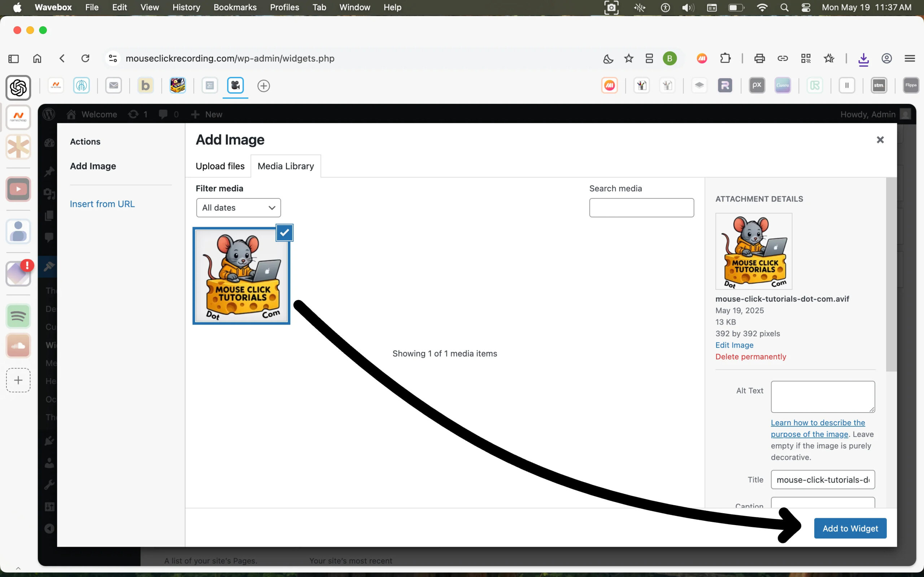Click the print icon in toolbar
This screenshot has width=924, height=577.
click(x=759, y=58)
